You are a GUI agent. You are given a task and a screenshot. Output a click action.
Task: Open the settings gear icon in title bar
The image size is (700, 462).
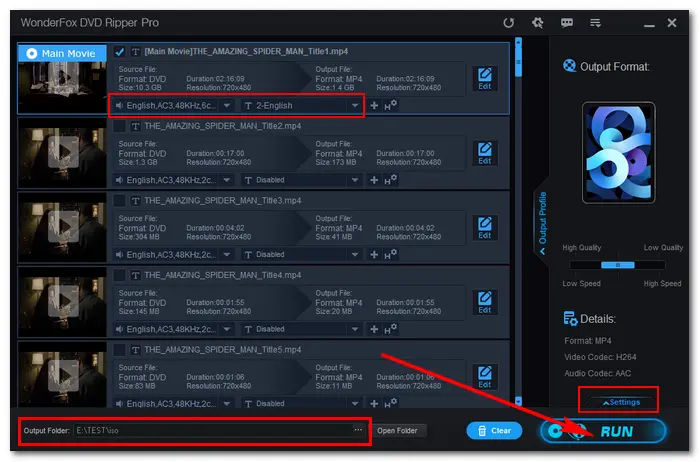pos(538,23)
